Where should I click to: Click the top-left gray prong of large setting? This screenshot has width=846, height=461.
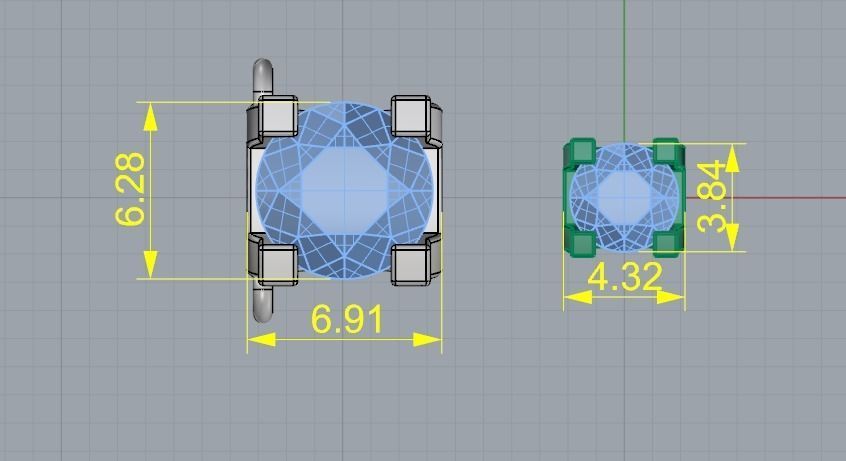click(278, 117)
